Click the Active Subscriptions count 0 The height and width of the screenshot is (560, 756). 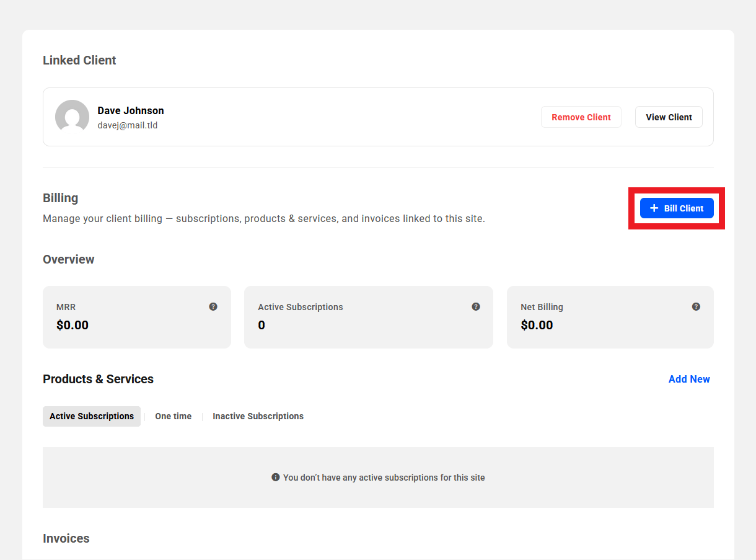pos(262,325)
